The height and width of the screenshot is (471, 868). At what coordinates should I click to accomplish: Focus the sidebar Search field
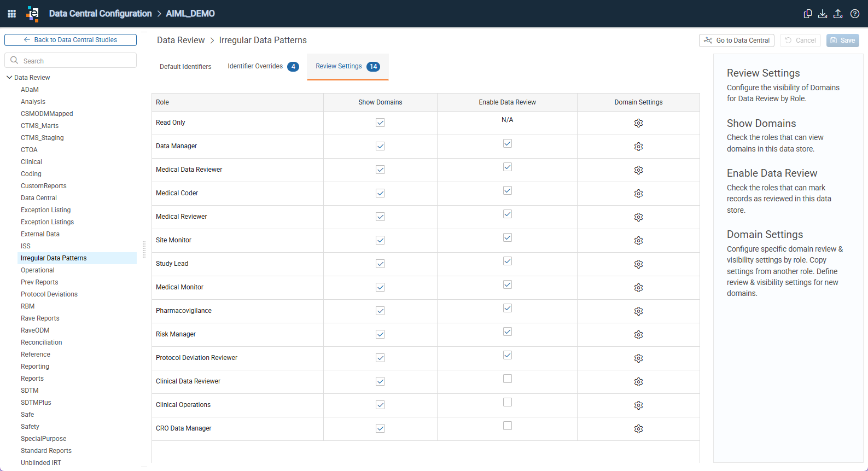click(71, 60)
